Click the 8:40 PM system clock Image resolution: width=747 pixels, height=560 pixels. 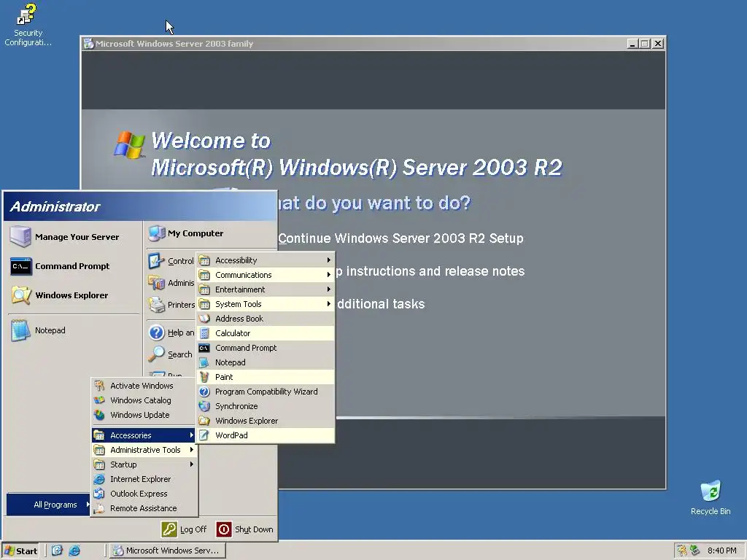point(721,551)
